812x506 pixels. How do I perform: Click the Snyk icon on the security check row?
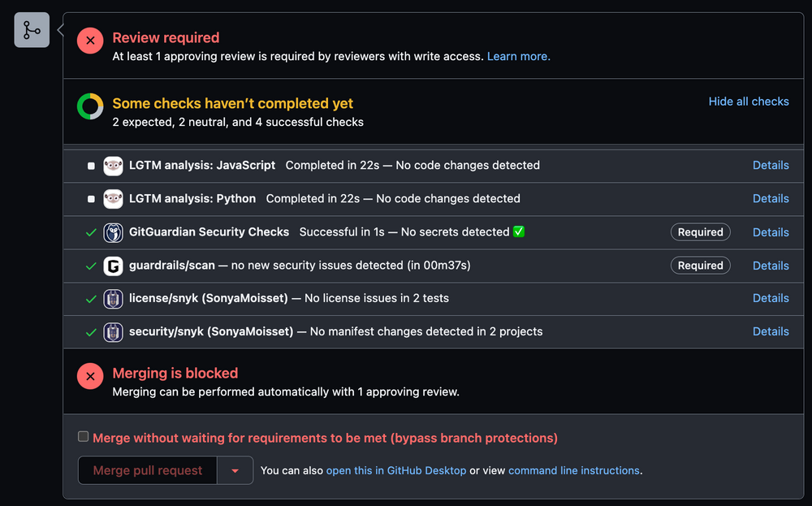tap(114, 331)
